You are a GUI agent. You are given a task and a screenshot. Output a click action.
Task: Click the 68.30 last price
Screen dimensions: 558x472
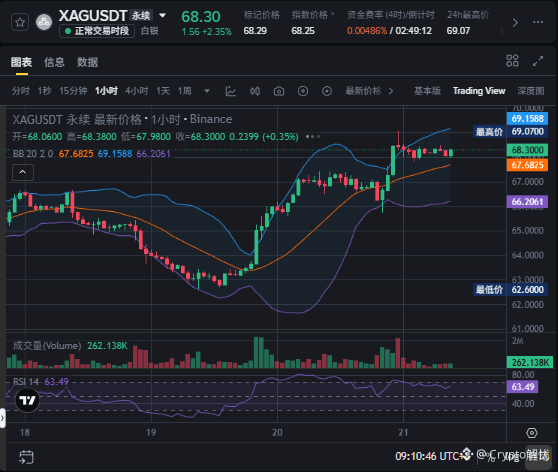[x=201, y=16]
